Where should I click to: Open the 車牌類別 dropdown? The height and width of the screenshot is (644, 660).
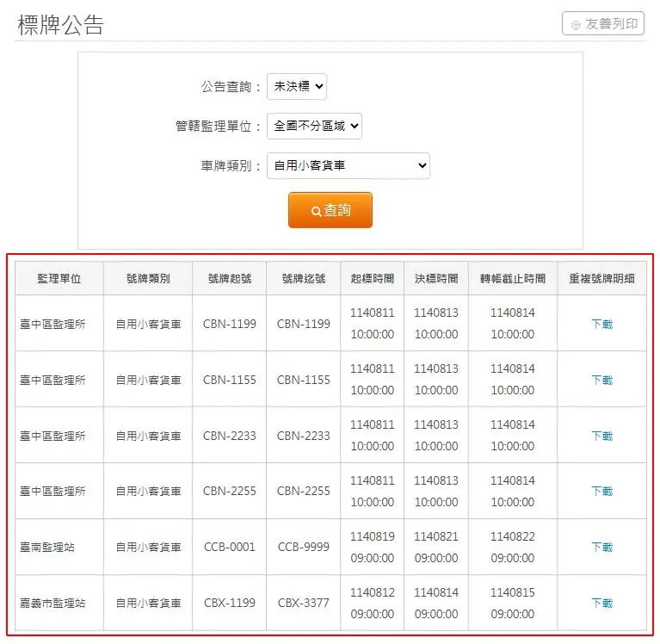[x=348, y=165]
